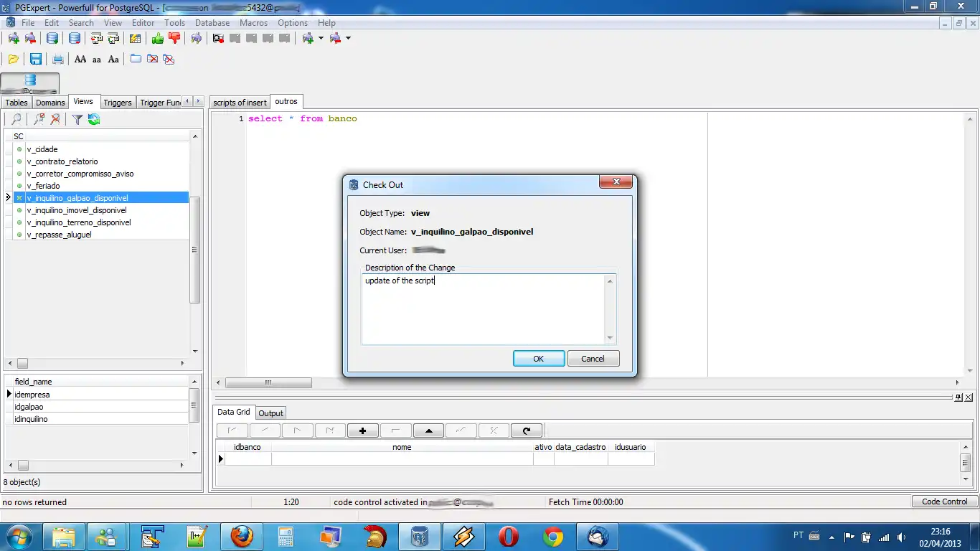Viewport: 980px width, 551px height.
Task: Click the execute query lightning table icon
Action: [135, 38]
